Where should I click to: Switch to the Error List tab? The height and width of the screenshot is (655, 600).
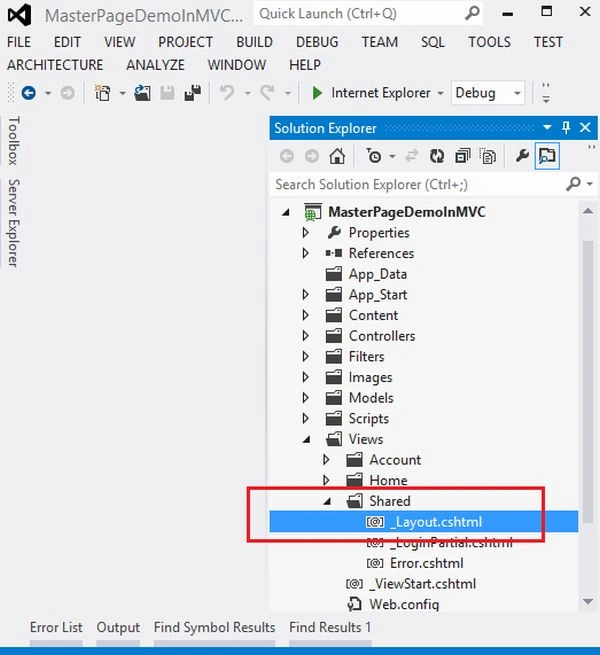(x=56, y=627)
